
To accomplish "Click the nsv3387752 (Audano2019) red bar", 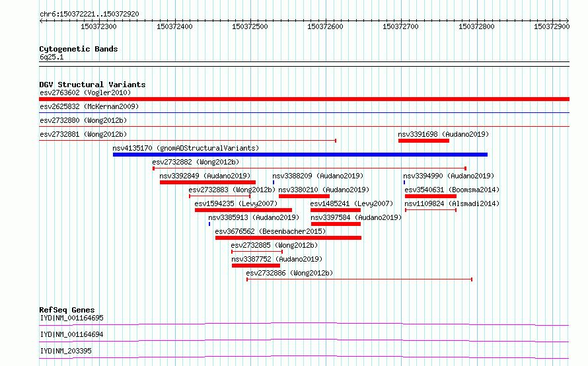I will coord(256,266).
